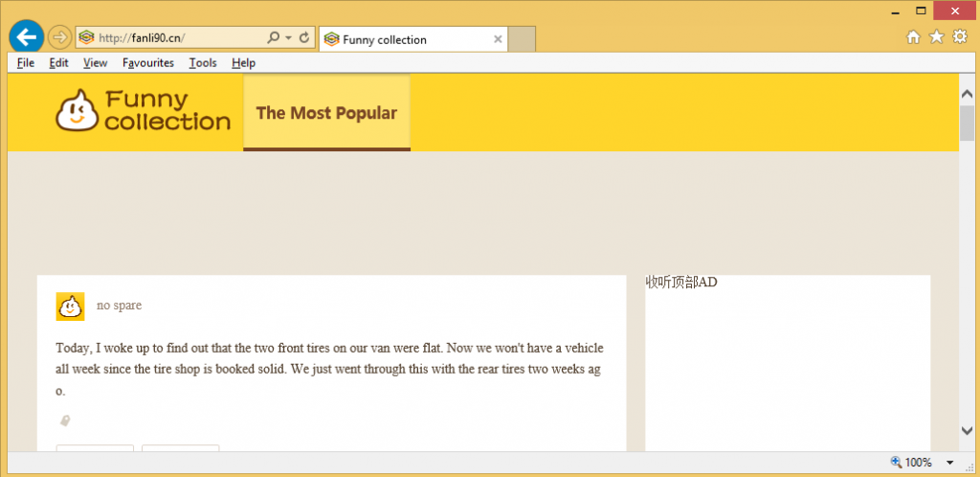
Task: Open Favourites star icon in toolbar
Action: pos(936,37)
